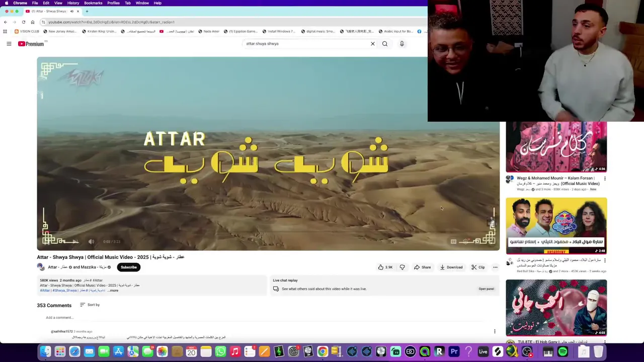The height and width of the screenshot is (362, 644).
Task: Open the Sort by comments dropdown
Action: tap(90, 305)
